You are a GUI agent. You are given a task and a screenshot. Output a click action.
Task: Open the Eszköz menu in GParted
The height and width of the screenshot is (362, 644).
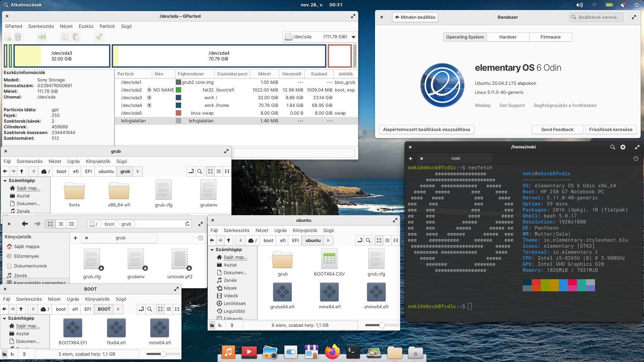point(86,26)
